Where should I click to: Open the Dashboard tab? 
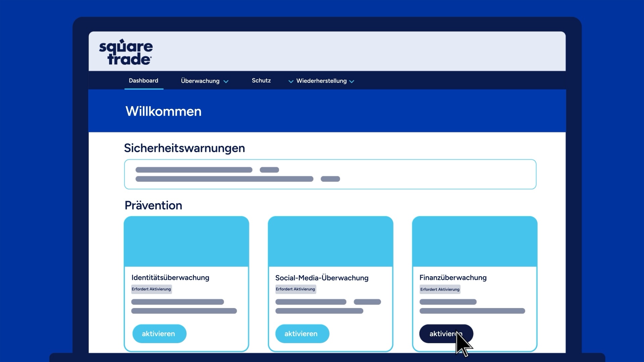click(144, 80)
